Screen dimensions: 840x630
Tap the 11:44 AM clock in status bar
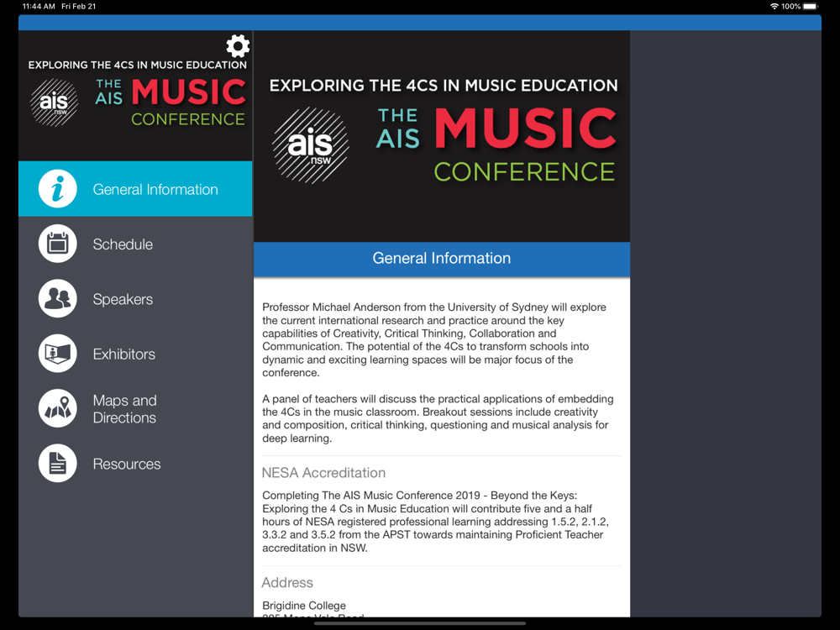(x=39, y=7)
